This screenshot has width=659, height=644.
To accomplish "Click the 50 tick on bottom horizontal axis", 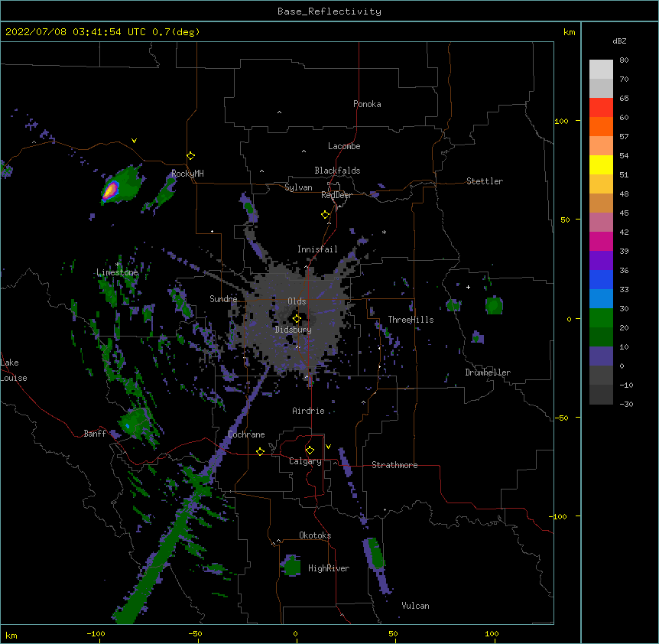I will [x=393, y=633].
